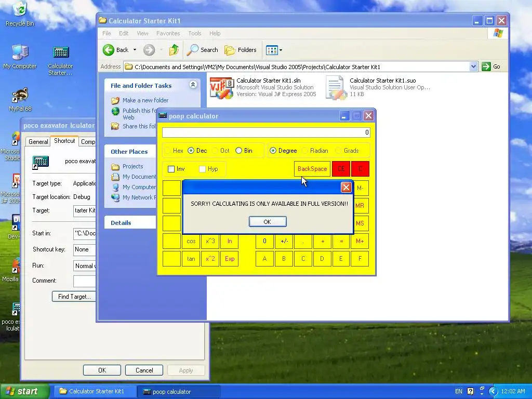This screenshot has width=532, height=399.
Task: Click the language help tray icon
Action: coord(470,392)
